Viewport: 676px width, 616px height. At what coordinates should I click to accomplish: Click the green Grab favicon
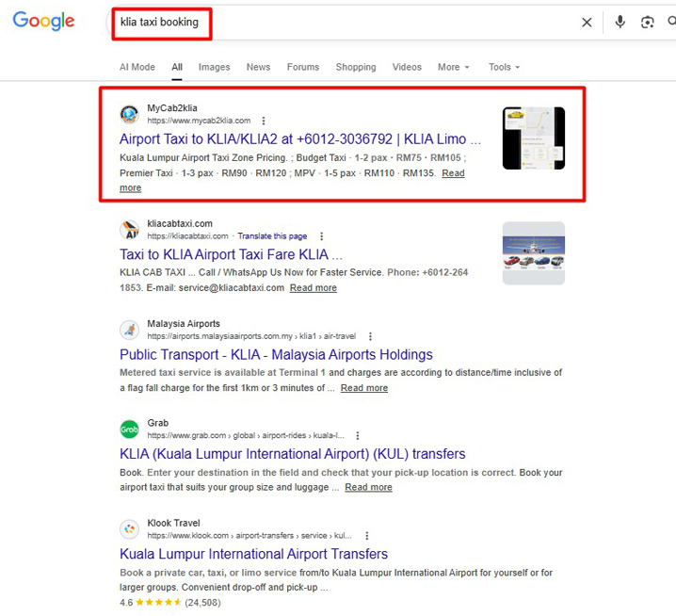pyautogui.click(x=129, y=430)
